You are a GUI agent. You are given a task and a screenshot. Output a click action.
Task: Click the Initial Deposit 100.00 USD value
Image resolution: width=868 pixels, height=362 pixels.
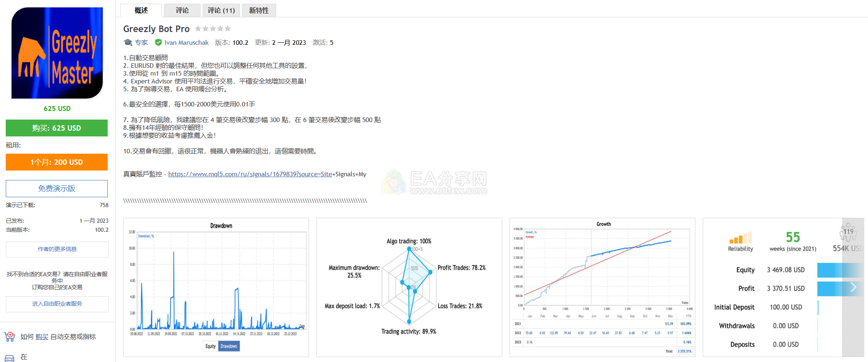pos(786,307)
